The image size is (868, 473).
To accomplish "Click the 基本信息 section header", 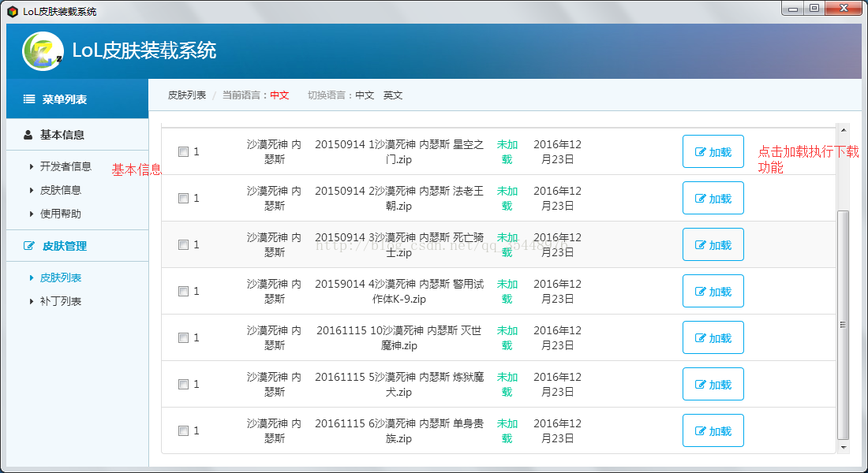I will coord(77,135).
